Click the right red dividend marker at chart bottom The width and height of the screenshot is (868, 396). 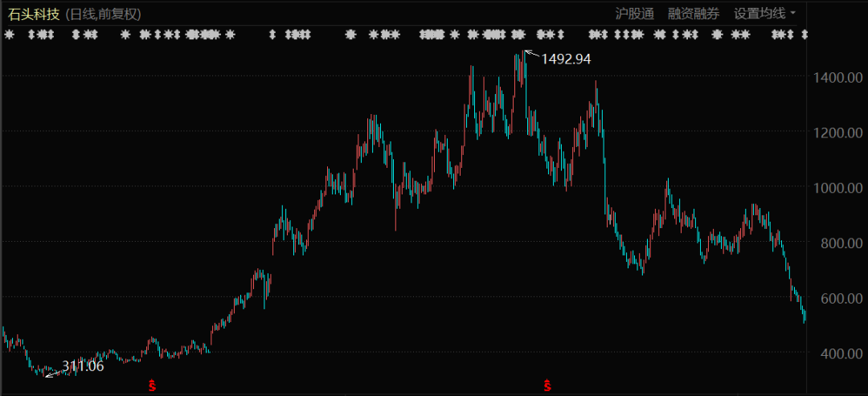547,386
